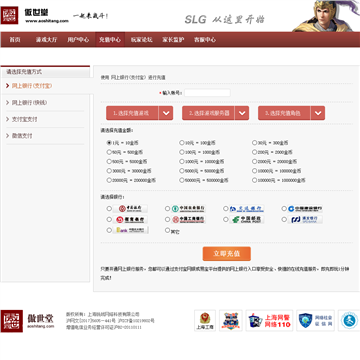Choose the Agricultural Bank of China logo
The height and width of the screenshot is (360, 360).
point(189,209)
